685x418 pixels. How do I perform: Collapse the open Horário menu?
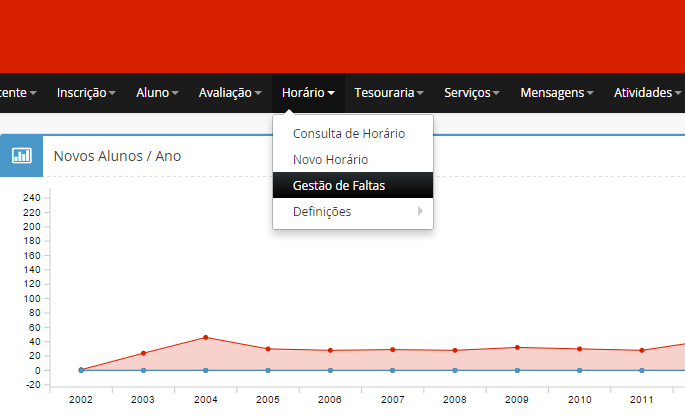[308, 92]
